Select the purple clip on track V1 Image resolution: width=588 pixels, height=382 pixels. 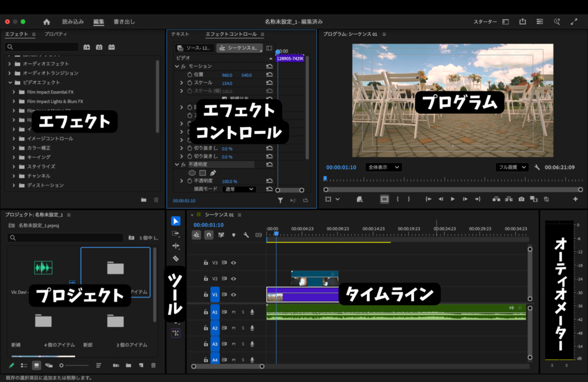303,295
